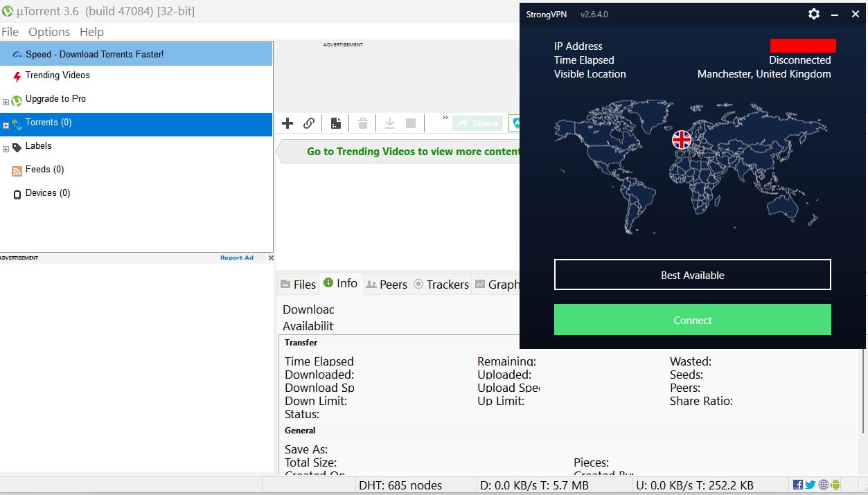This screenshot has width=868, height=495.
Task: Select Feeds (0) in sidebar
Action: tap(44, 170)
